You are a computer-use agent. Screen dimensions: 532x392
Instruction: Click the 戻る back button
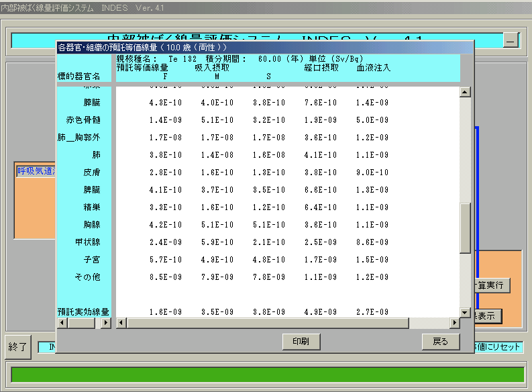[440, 342]
